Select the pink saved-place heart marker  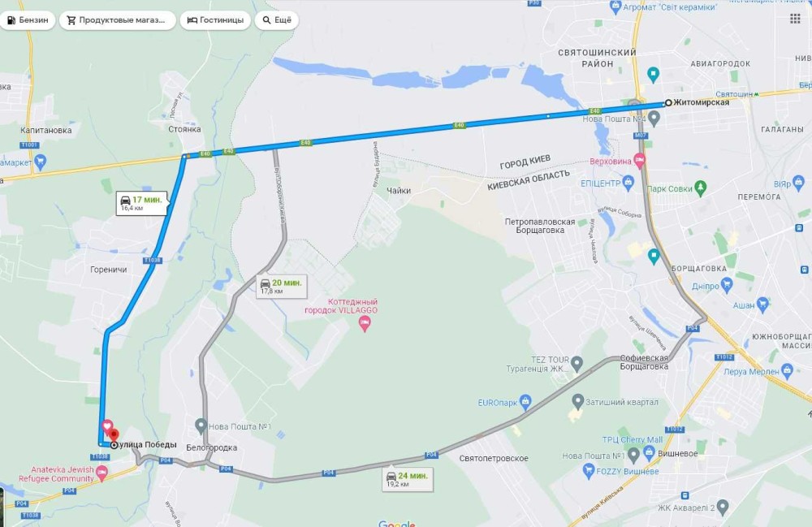(107, 426)
